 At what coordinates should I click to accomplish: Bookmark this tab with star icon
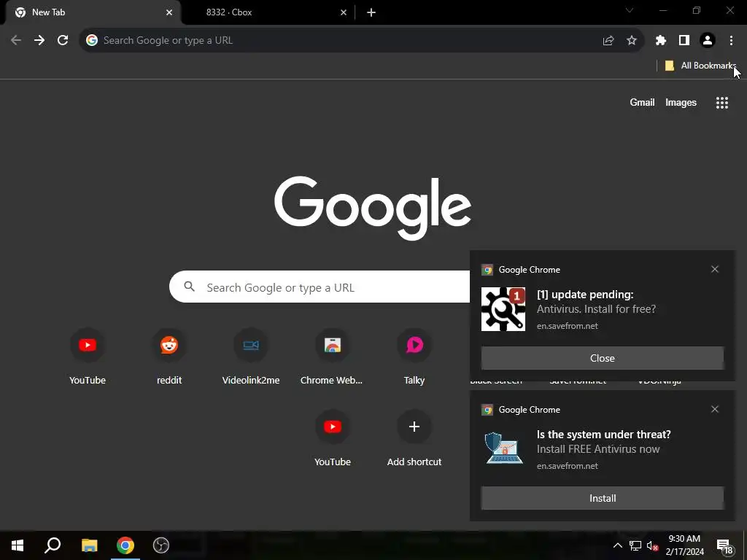[x=632, y=41]
